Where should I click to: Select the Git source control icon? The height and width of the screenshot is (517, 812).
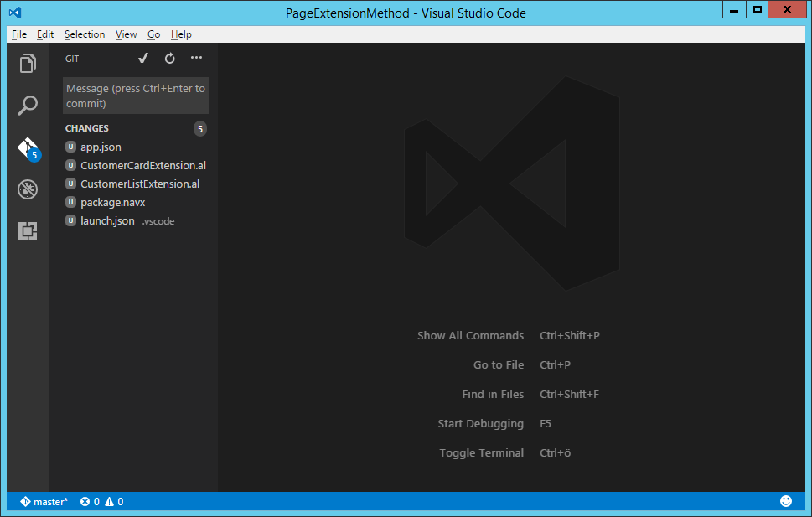pyautogui.click(x=28, y=148)
